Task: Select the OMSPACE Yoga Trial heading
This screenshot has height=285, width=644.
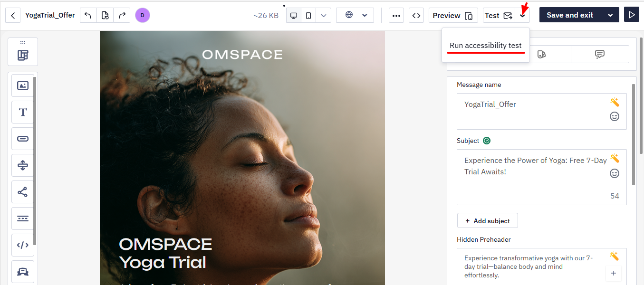Action: [165, 253]
